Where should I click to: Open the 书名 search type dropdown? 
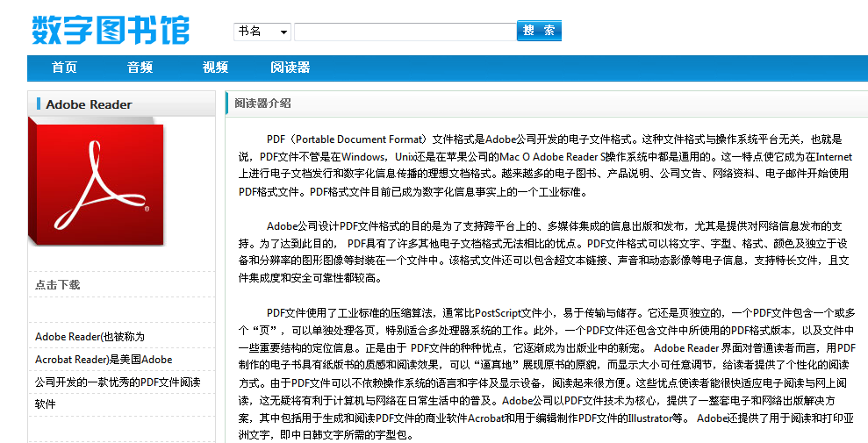click(x=262, y=32)
